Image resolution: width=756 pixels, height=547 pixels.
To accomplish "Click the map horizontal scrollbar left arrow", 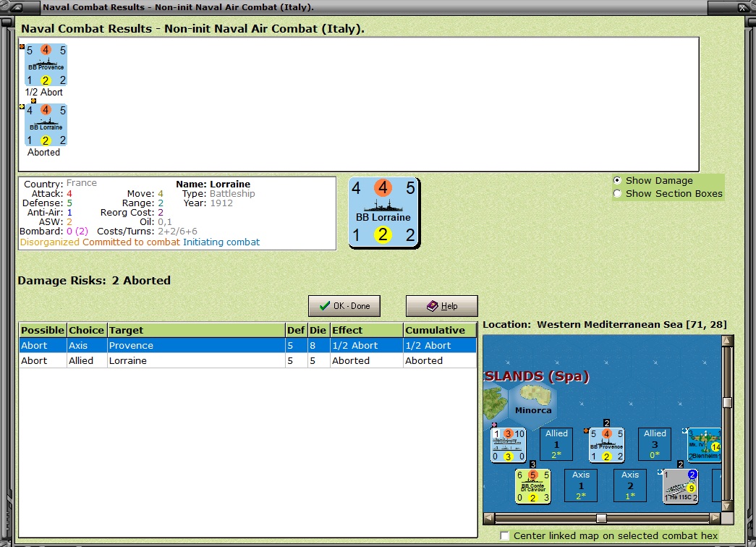I will point(489,518).
